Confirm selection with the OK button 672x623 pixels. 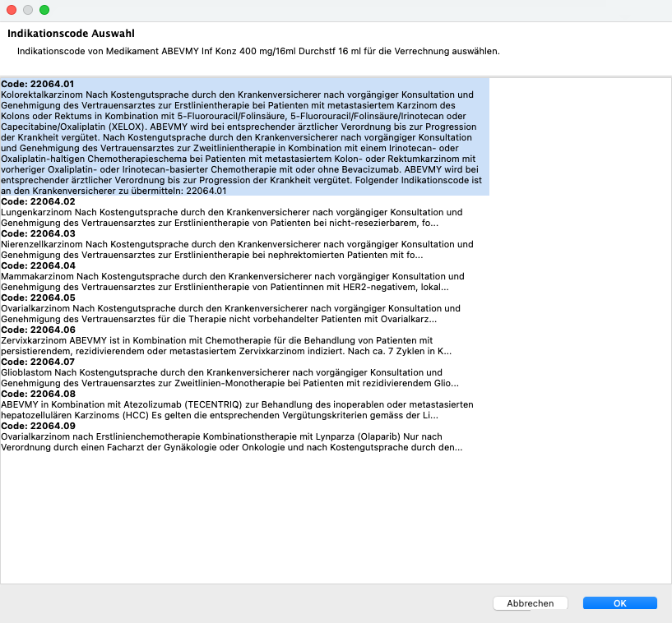[619, 603]
